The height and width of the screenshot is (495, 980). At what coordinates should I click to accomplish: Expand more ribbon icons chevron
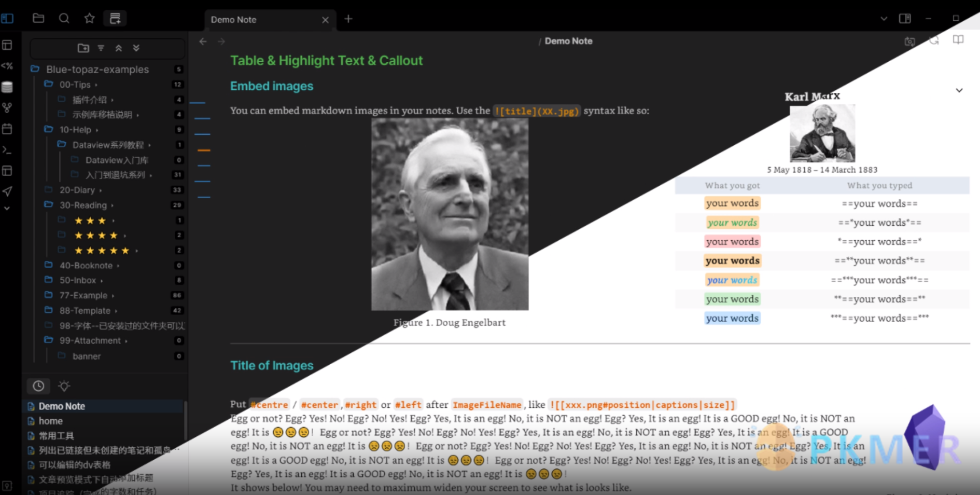coord(7,208)
